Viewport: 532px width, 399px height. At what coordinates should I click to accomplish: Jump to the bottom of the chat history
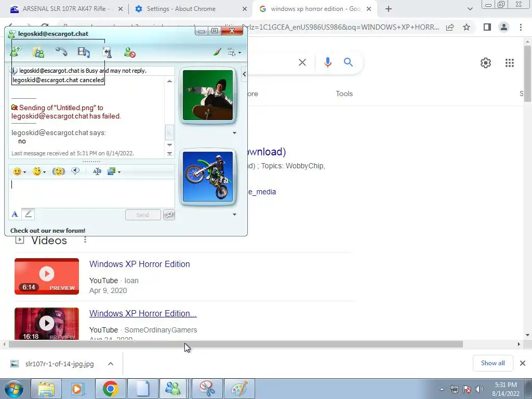coord(169,154)
